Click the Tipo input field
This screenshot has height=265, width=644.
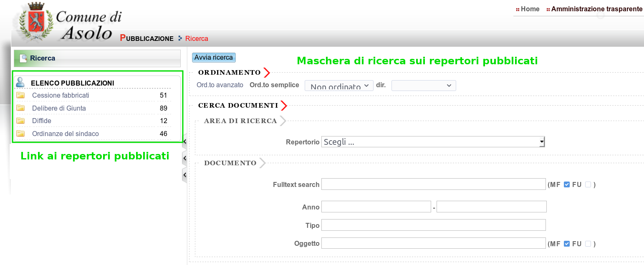click(x=433, y=225)
